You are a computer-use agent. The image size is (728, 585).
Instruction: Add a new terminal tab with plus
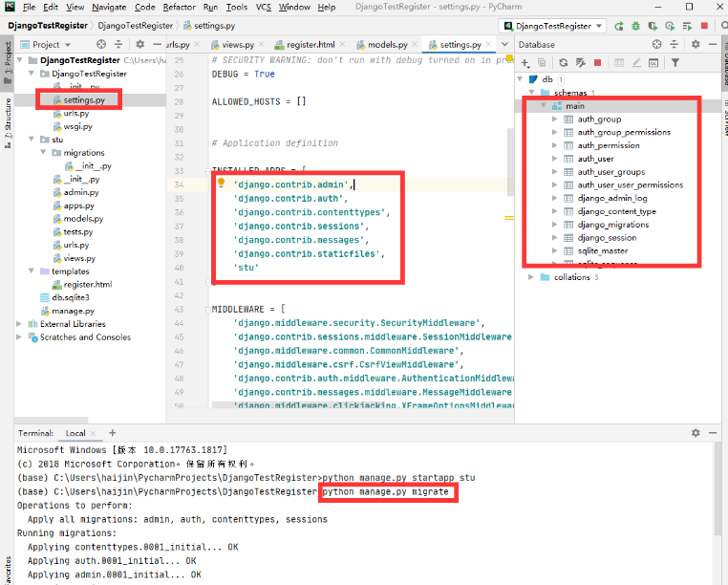[112, 433]
